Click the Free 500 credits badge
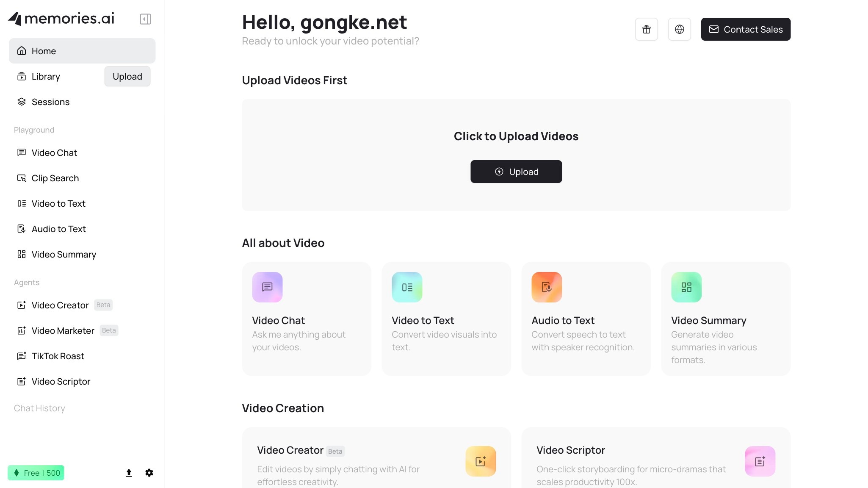The image size is (868, 488). 36,473
